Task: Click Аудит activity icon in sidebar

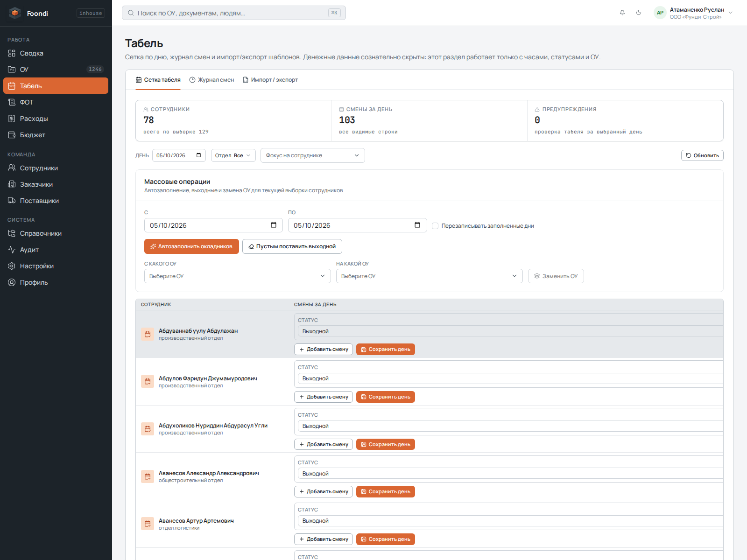Action: pyautogui.click(x=12, y=250)
